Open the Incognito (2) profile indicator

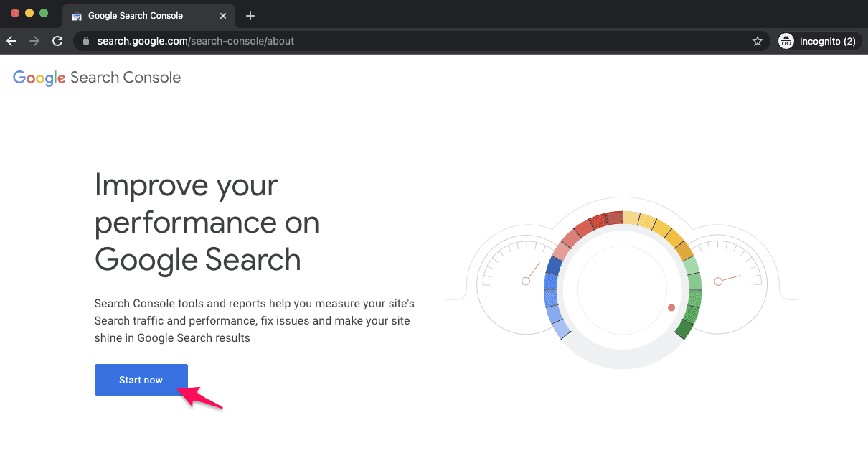[x=819, y=42]
